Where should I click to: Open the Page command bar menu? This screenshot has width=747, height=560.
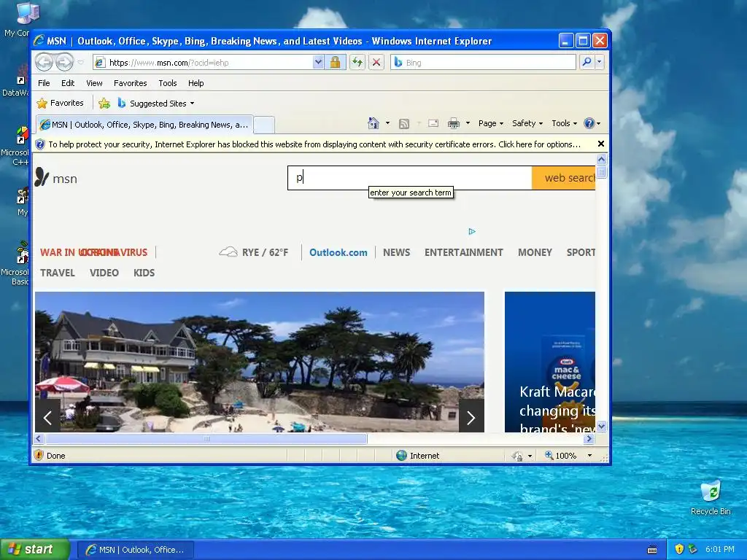(491, 123)
